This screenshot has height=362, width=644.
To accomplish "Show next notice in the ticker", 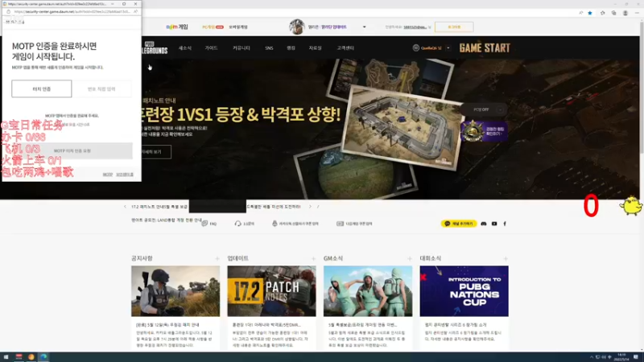I will [310, 207].
